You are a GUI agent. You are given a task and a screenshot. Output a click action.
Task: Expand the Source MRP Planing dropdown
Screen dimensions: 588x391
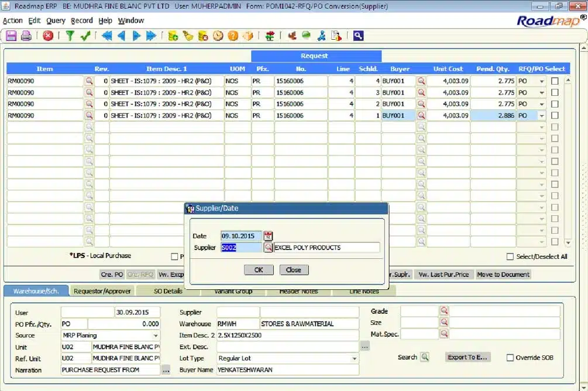point(155,335)
